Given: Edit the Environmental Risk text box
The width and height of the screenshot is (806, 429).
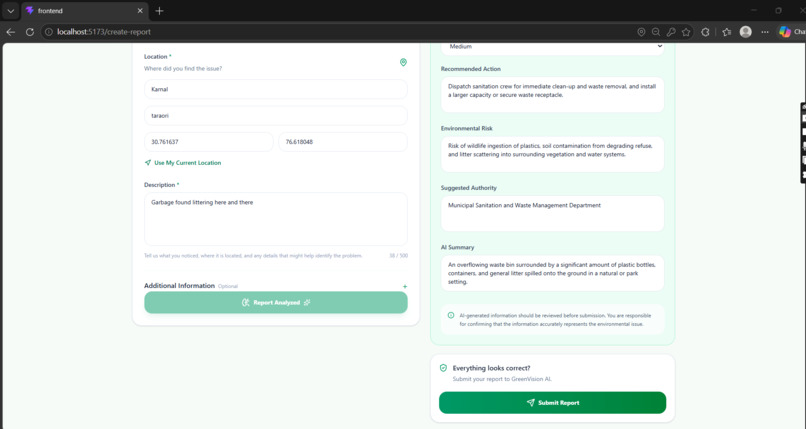Looking at the screenshot, I should 552,154.
